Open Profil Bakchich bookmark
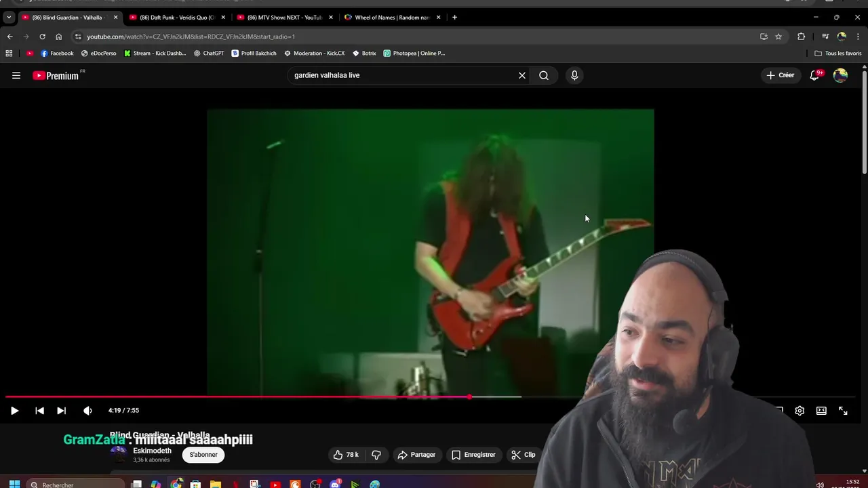The height and width of the screenshot is (488, 868). coord(254,53)
